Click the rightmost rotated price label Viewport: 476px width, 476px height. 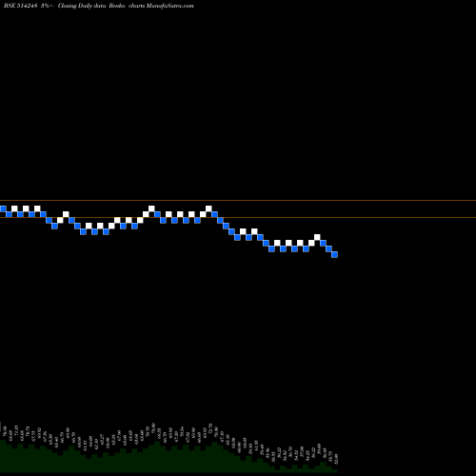(x=336, y=459)
